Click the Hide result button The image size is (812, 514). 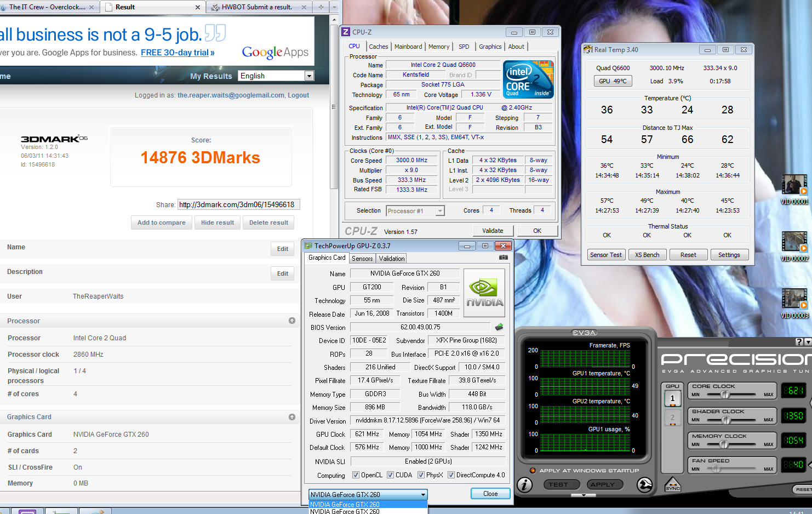(218, 222)
